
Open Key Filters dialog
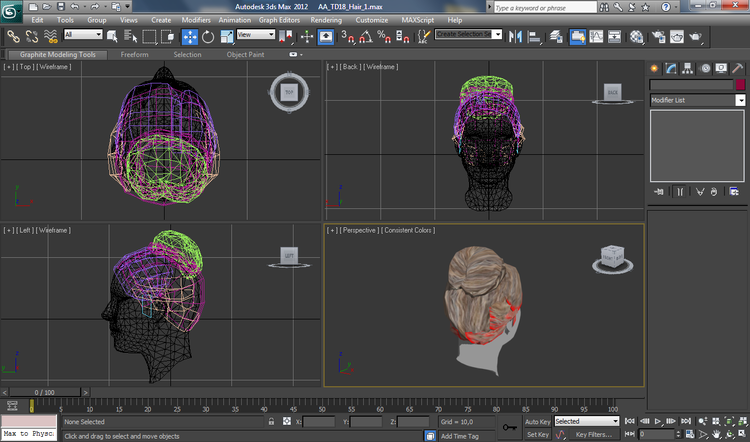(x=593, y=434)
